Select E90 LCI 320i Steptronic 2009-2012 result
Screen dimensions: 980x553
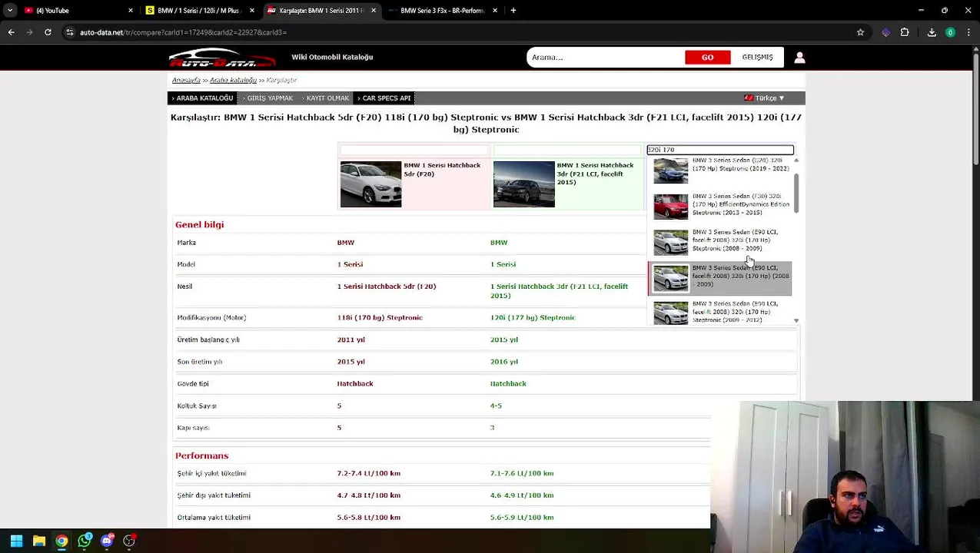(722, 312)
